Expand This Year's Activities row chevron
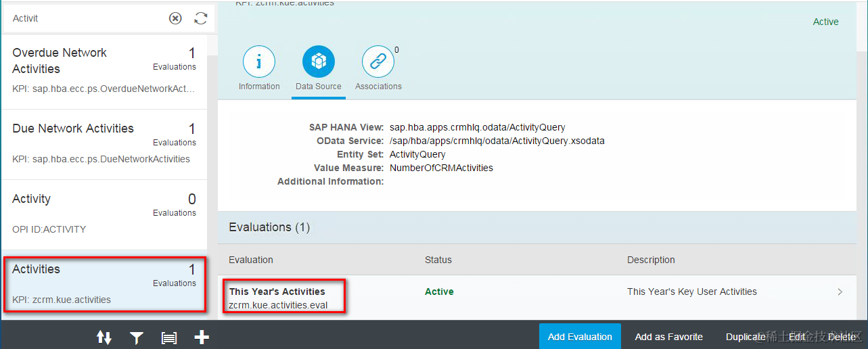Image resolution: width=868 pixels, height=349 pixels. coord(840,292)
